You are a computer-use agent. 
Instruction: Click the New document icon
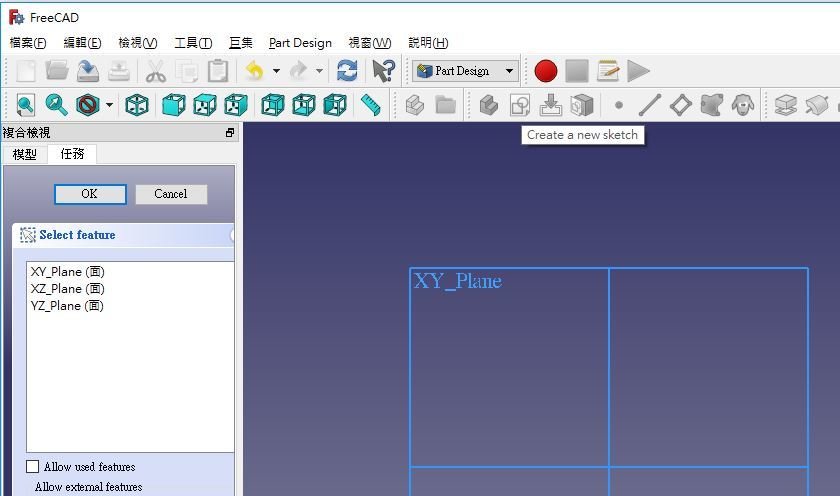click(x=26, y=71)
